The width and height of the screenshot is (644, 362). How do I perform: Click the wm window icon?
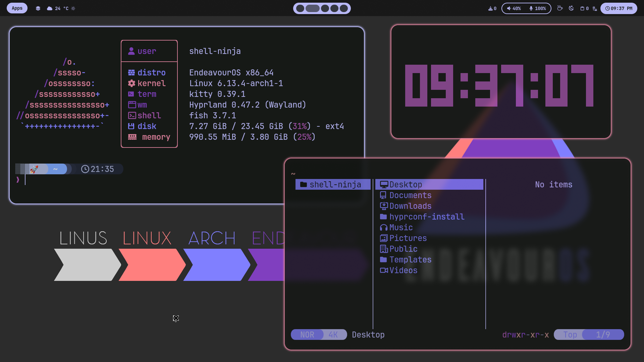[x=132, y=105]
